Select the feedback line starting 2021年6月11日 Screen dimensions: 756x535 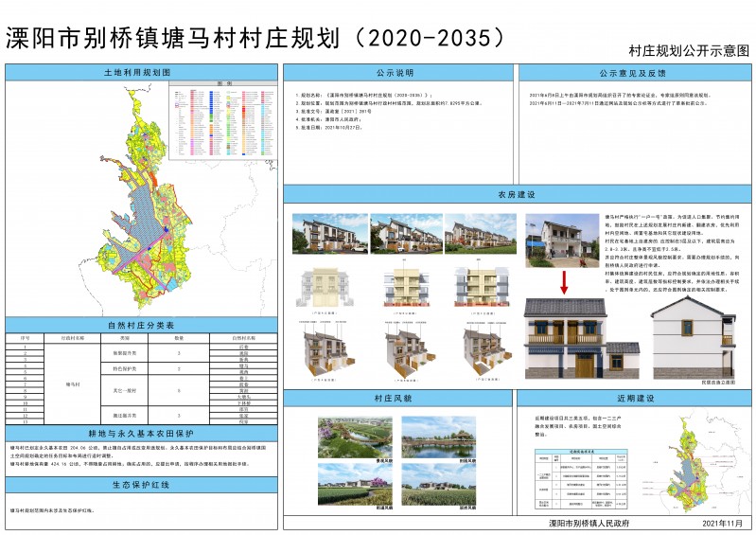[x=618, y=103]
